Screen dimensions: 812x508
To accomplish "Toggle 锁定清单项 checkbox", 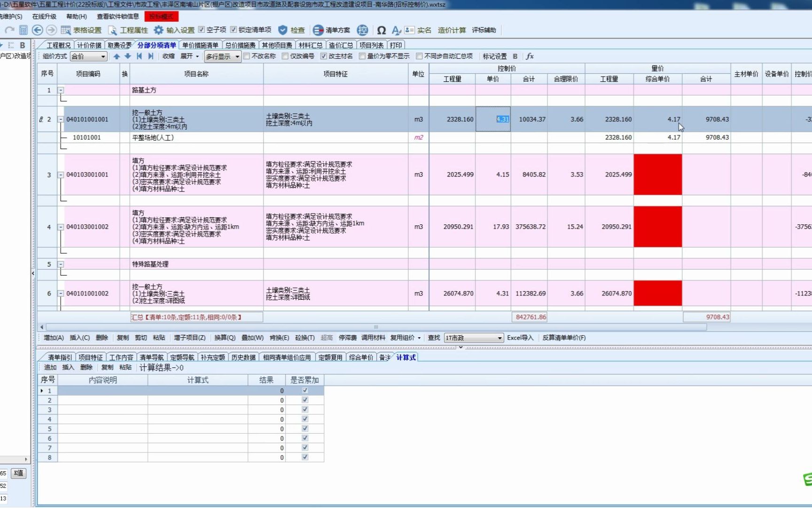I will coord(234,30).
